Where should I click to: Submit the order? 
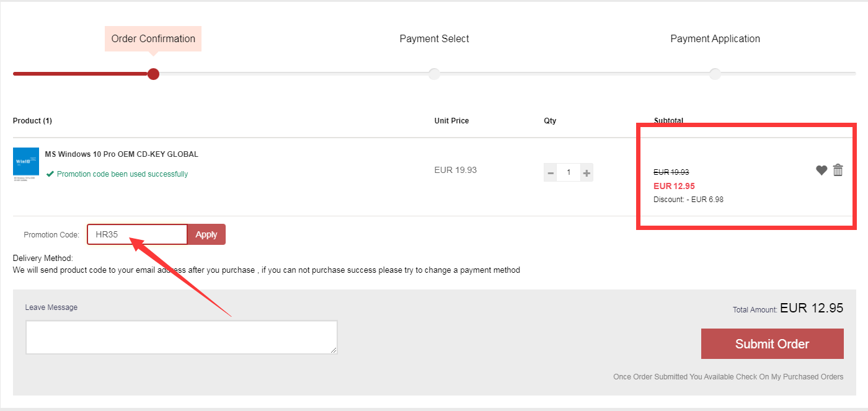[772, 343]
